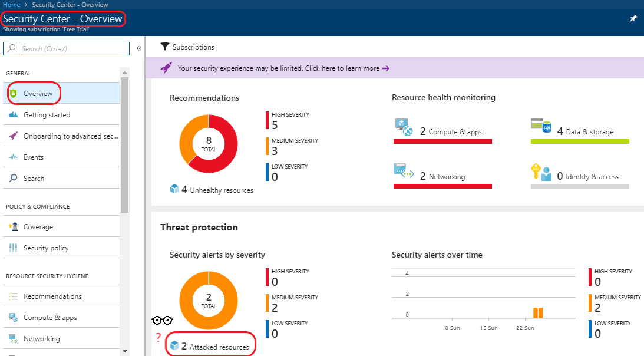Open Onboarding to advanced security item
The height and width of the screenshot is (356, 644).
[x=61, y=136]
